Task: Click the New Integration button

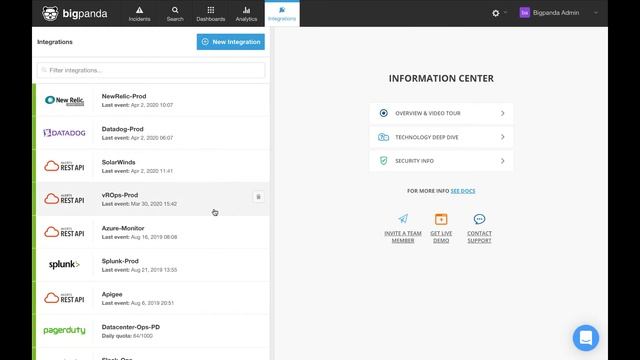Action: tap(231, 42)
